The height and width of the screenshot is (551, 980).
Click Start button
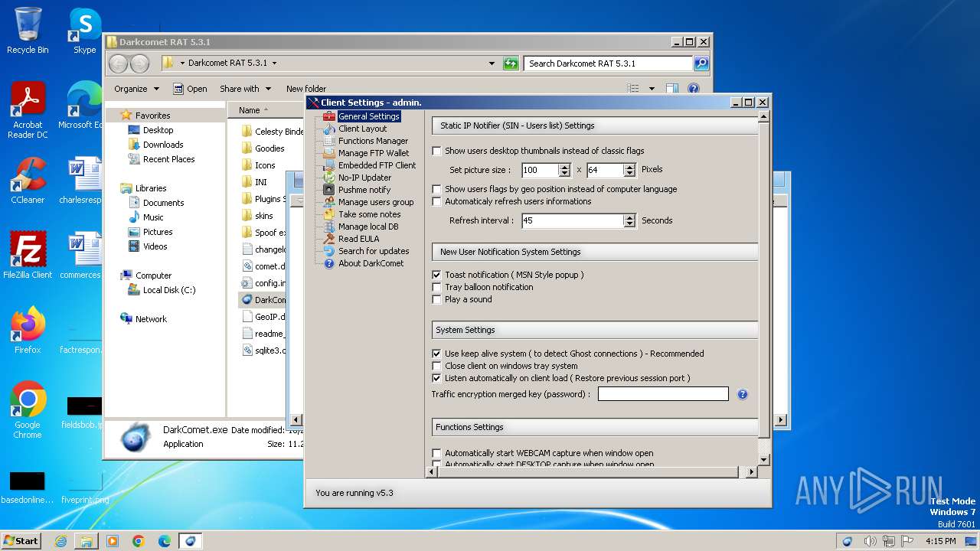click(21, 541)
